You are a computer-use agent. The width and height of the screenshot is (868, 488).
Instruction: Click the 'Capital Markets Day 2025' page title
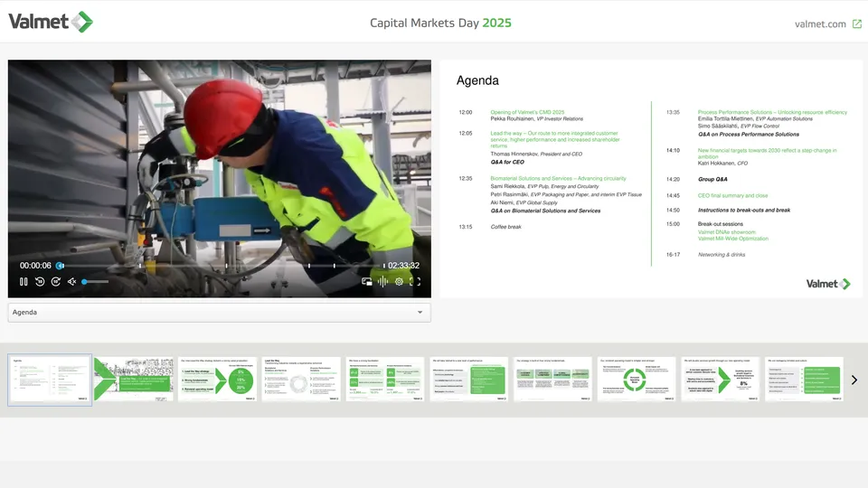tap(440, 23)
